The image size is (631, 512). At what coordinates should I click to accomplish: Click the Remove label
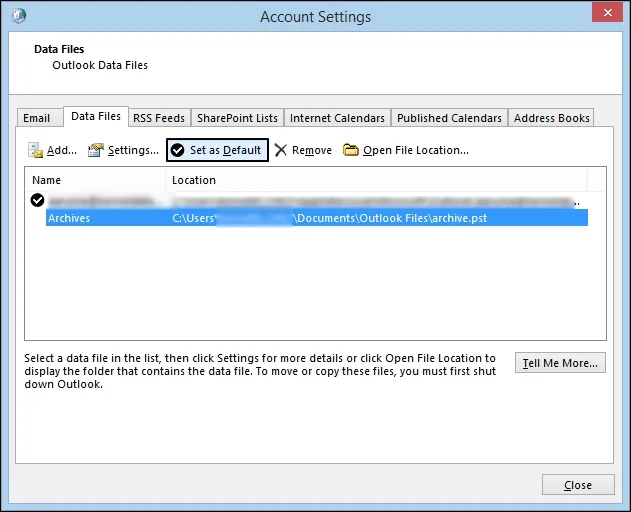(312, 150)
